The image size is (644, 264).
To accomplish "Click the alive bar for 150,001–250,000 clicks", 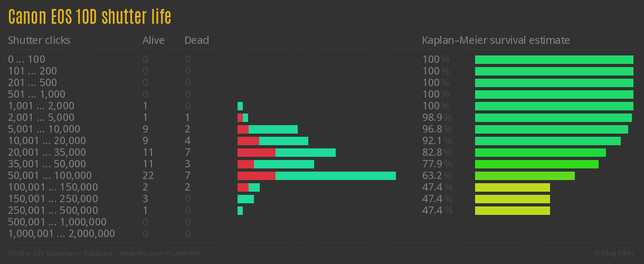I will click(x=245, y=199).
